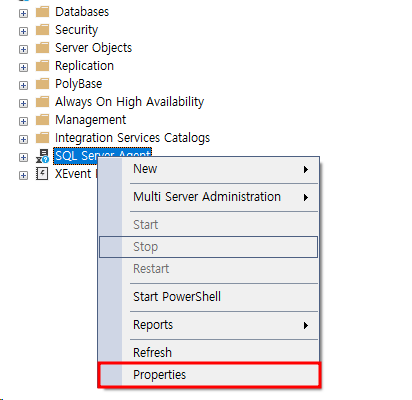Expand the XEvent tree node
Image resolution: width=412 pixels, height=400 pixels.
click(23, 175)
